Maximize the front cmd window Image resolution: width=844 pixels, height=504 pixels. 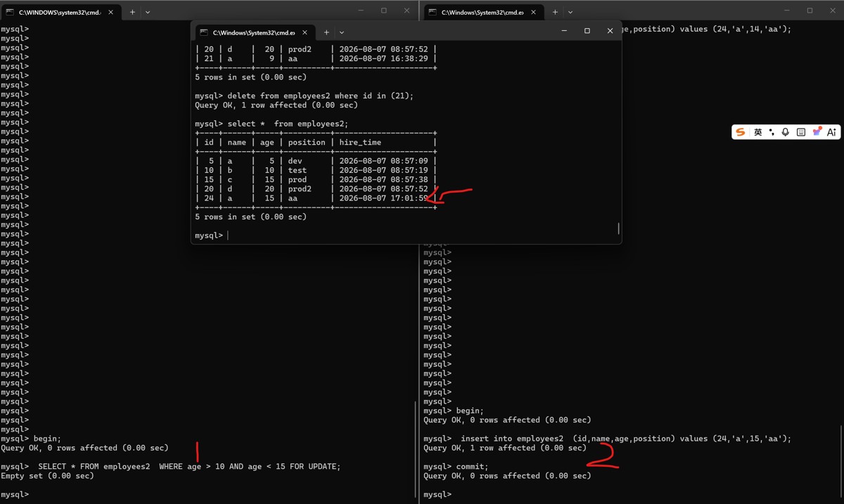[x=587, y=31]
